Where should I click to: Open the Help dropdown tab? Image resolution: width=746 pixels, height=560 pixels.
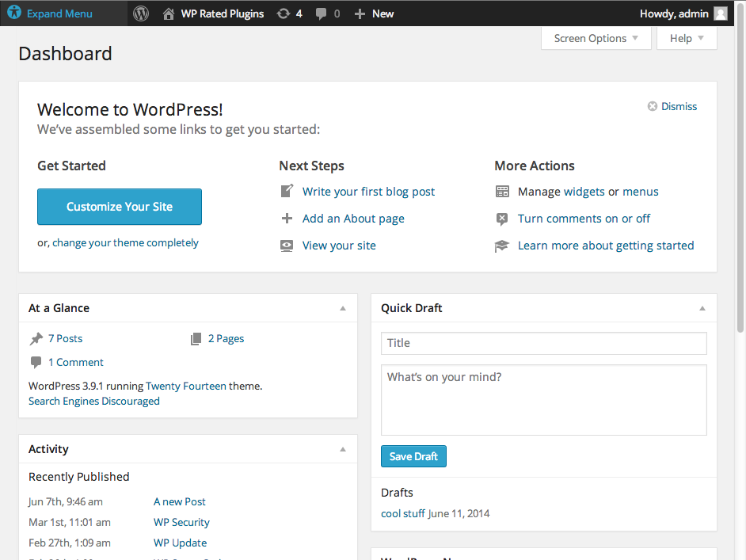(x=687, y=38)
